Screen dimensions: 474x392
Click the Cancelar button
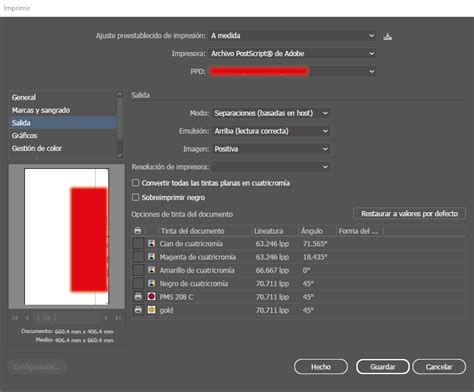(x=439, y=367)
